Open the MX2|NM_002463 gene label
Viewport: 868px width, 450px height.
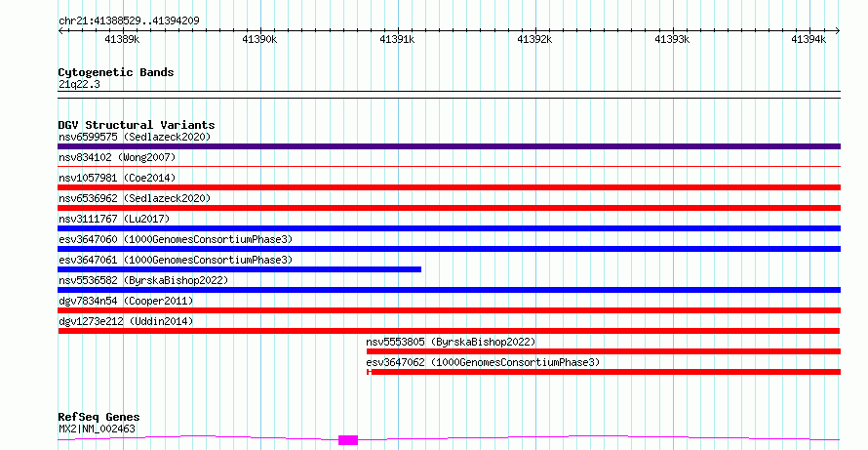click(x=97, y=429)
